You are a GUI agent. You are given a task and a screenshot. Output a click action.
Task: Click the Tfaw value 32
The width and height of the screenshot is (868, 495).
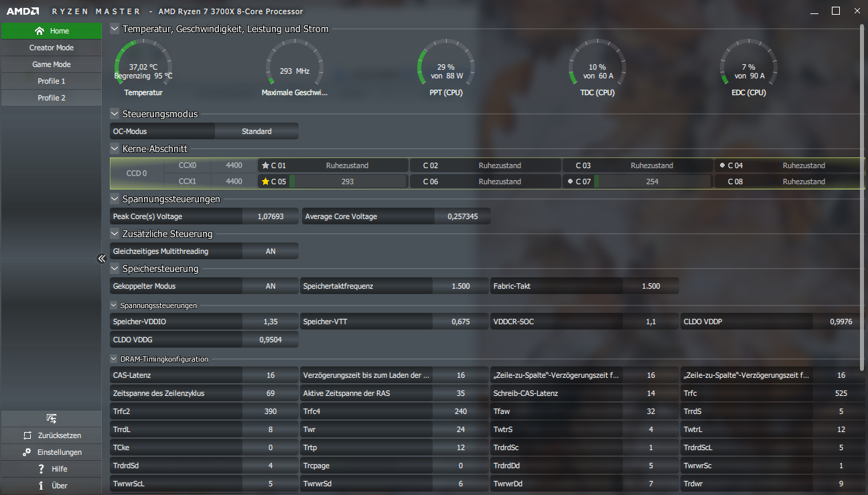pos(651,411)
